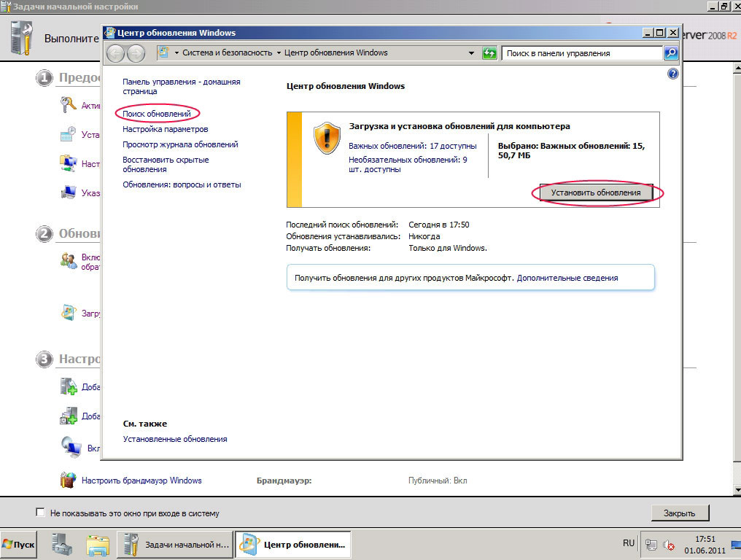
Task: Open dropdown arrow before 'Центр обновления Windows' breadcrumb
Action: click(279, 52)
